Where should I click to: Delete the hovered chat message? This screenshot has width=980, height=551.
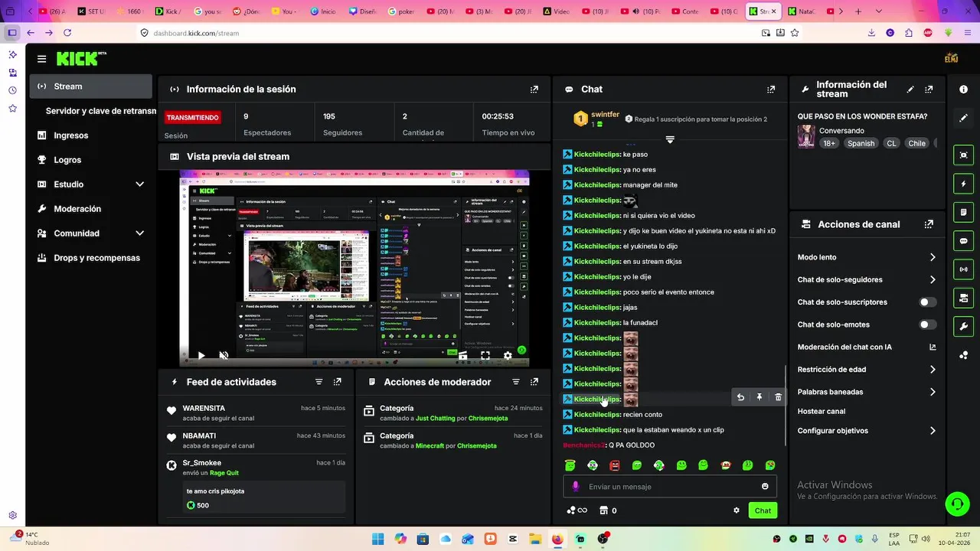778,398
